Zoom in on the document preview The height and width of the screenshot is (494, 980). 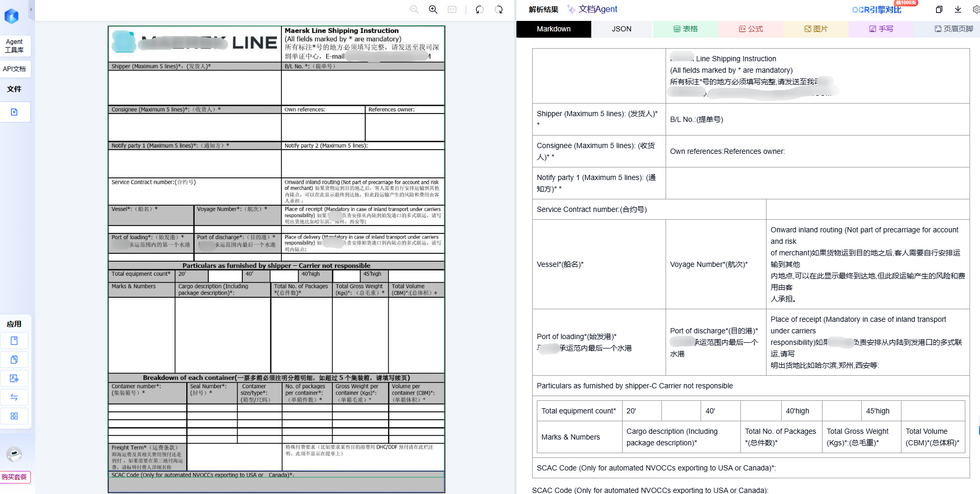point(433,9)
